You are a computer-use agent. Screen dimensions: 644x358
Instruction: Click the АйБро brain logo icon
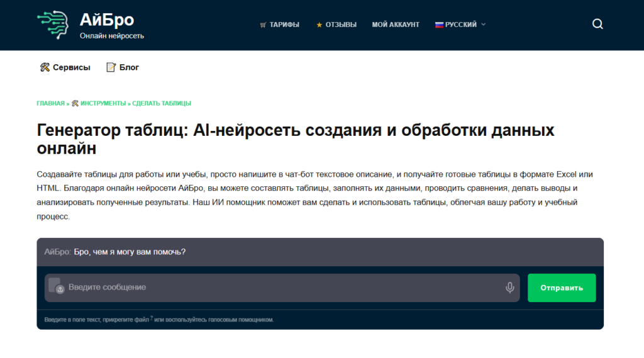(53, 25)
